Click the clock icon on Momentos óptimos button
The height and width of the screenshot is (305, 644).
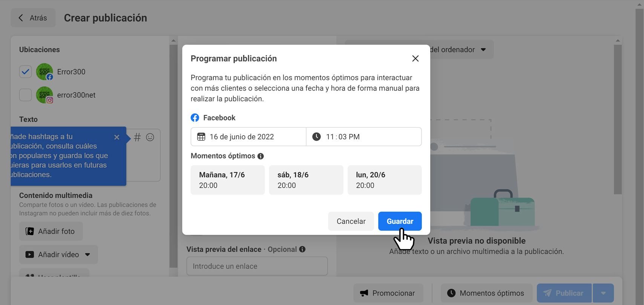451,293
